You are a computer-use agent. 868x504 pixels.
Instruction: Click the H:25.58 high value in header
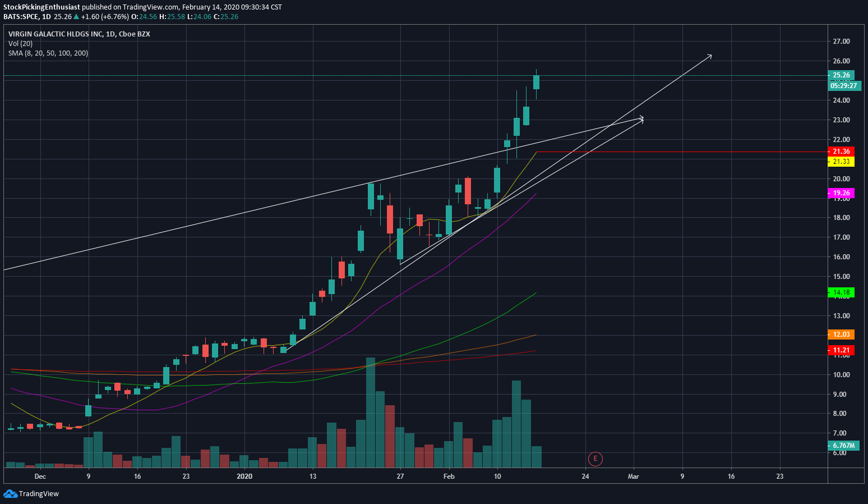173,17
